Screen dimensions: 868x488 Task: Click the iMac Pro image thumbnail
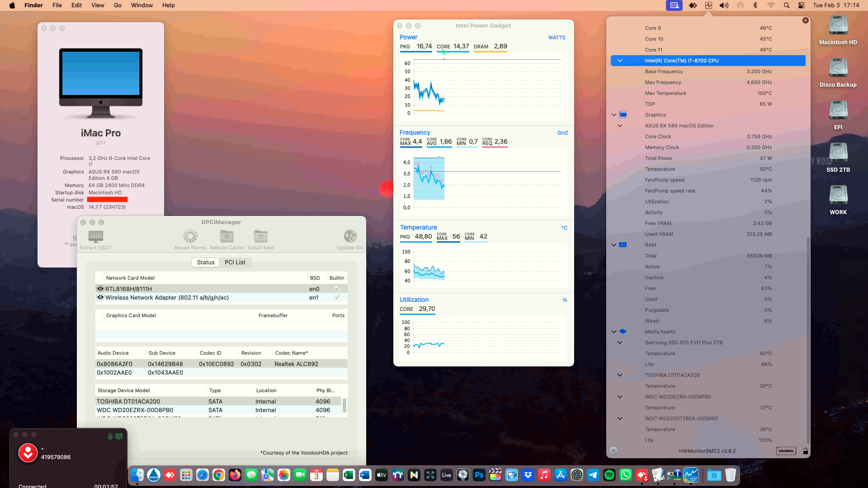click(x=101, y=84)
